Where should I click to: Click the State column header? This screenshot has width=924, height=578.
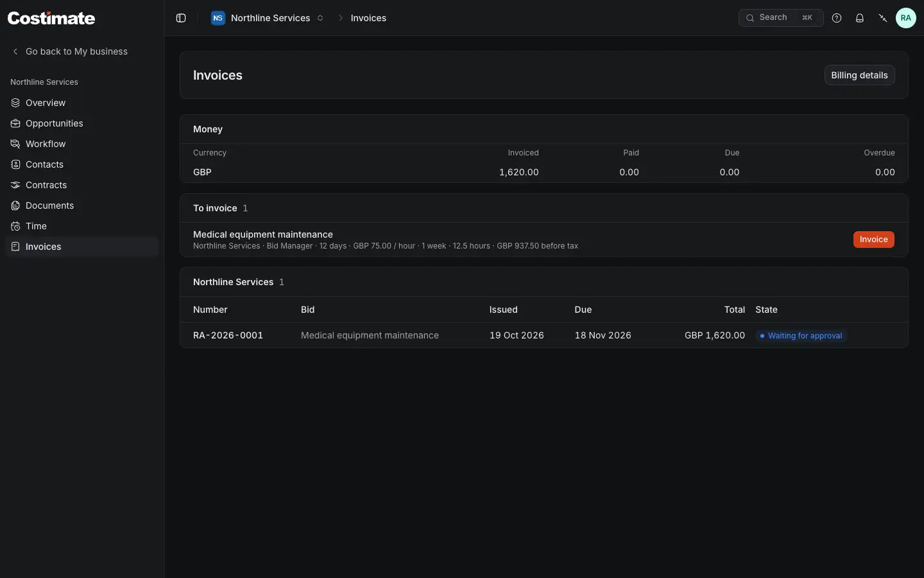point(766,310)
